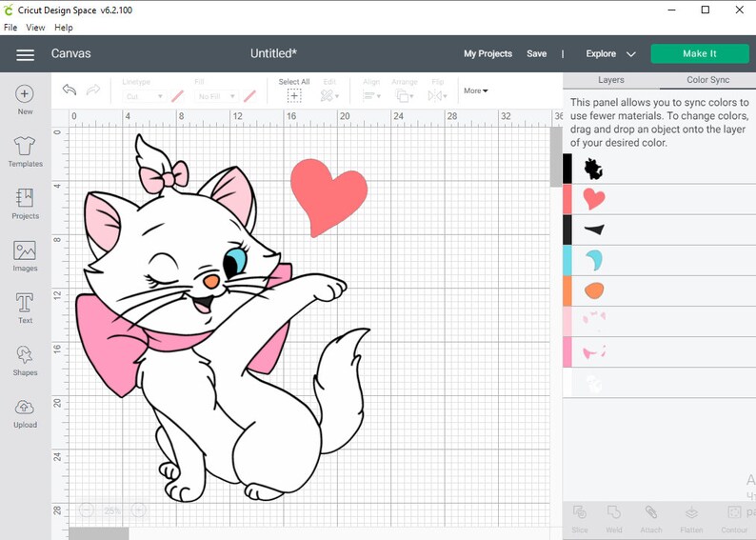Create a New canvas project
This screenshot has height=540, width=756.
point(25,100)
